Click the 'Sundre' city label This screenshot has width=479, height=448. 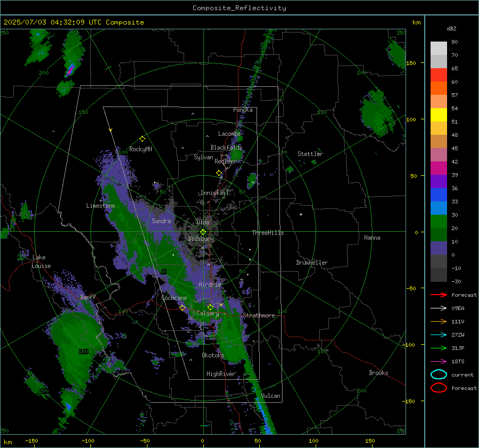click(161, 221)
